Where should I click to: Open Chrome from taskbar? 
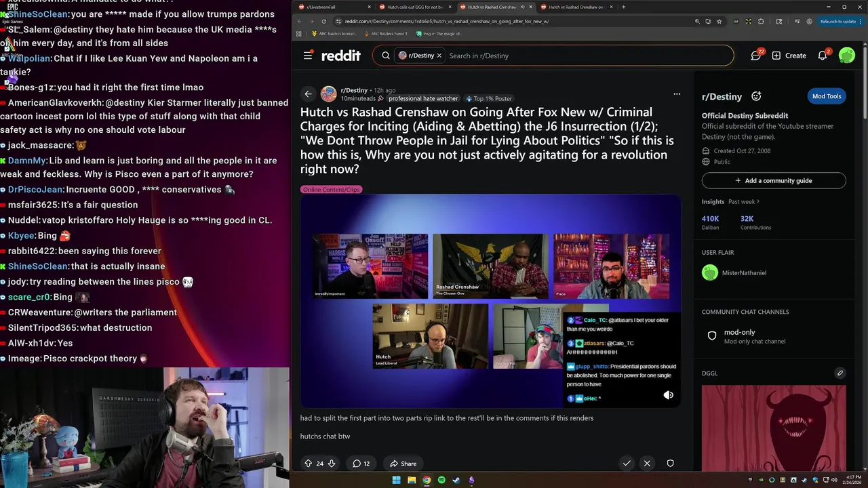point(427,480)
